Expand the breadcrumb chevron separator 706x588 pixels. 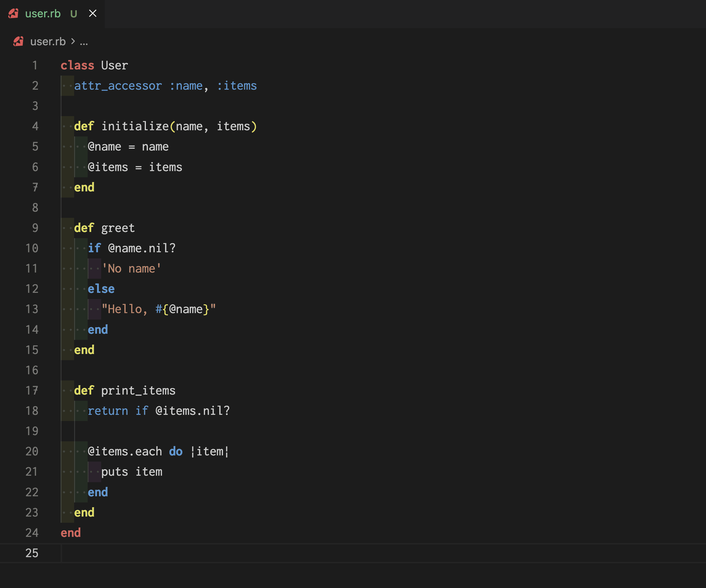pyautogui.click(x=73, y=41)
